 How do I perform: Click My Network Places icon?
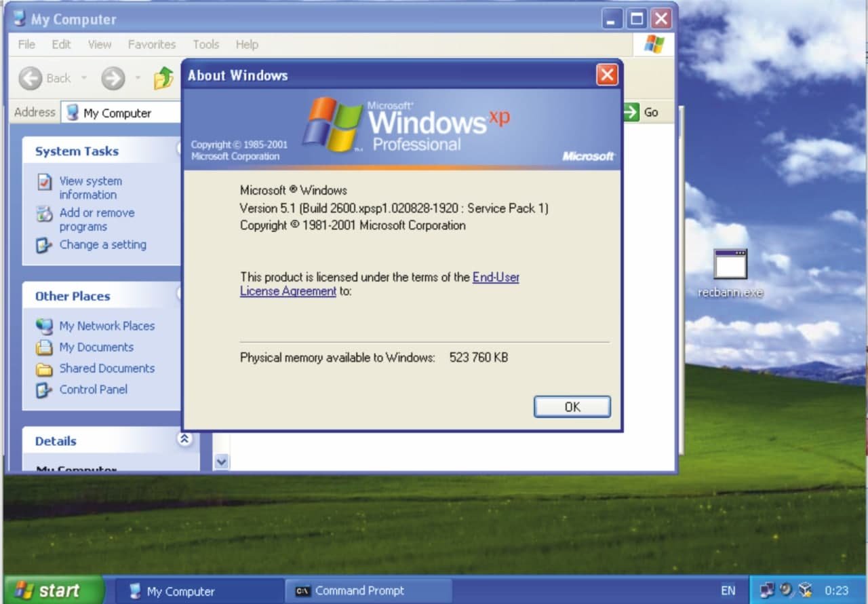point(44,326)
